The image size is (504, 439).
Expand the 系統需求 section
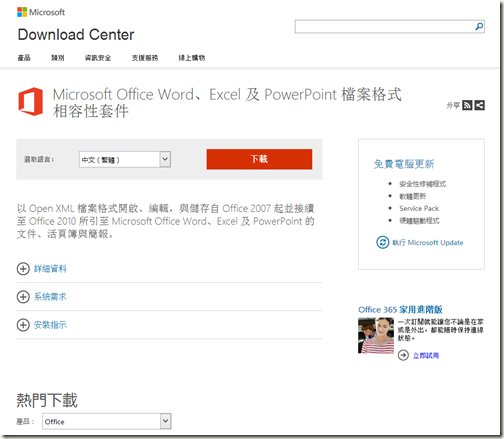coord(42,297)
